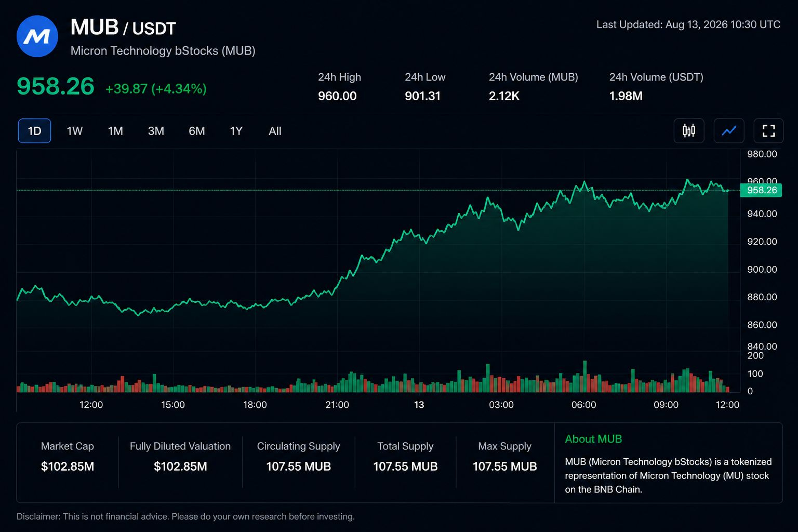Click the 980.00 price axis label
This screenshot has width=798, height=532.
(x=762, y=154)
